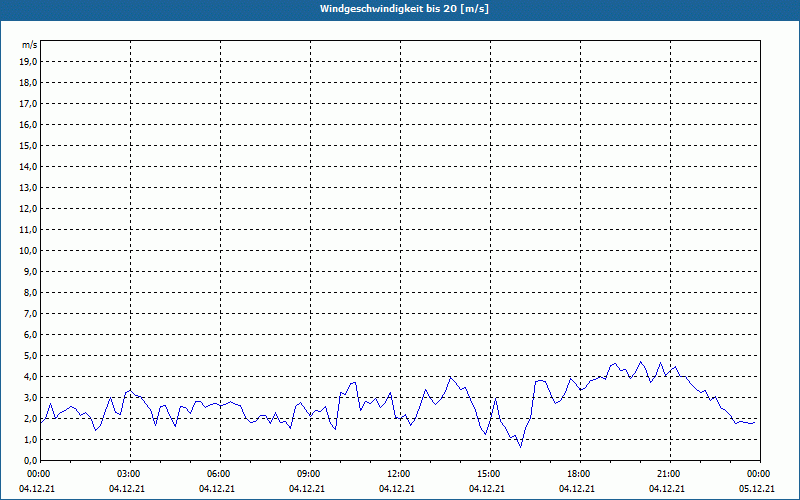Click the "5,0" y-axis label

31,356
